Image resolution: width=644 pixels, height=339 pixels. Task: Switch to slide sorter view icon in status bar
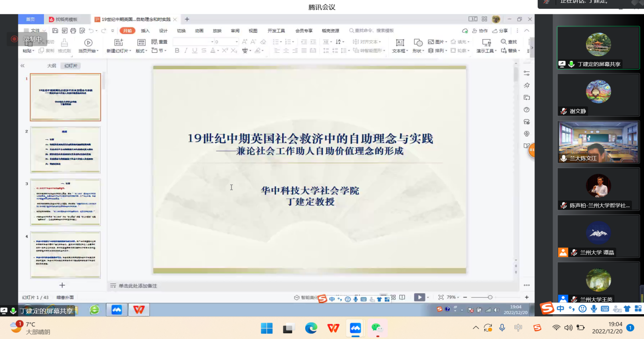(x=393, y=297)
